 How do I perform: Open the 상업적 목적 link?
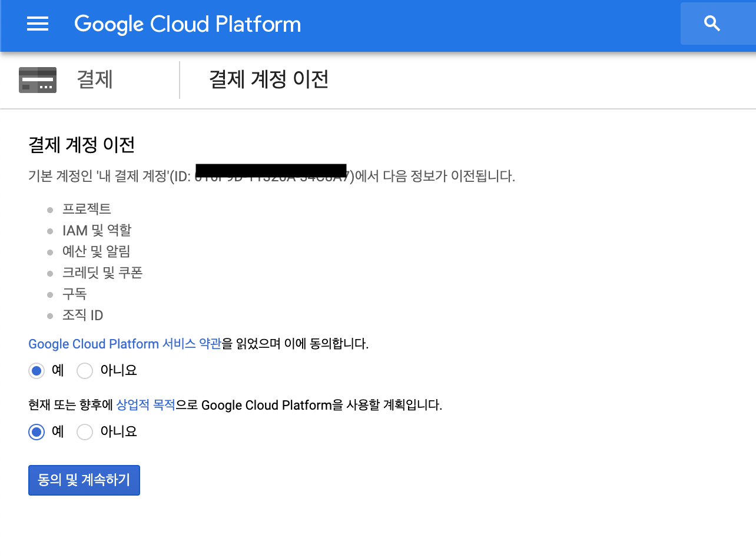coord(145,405)
